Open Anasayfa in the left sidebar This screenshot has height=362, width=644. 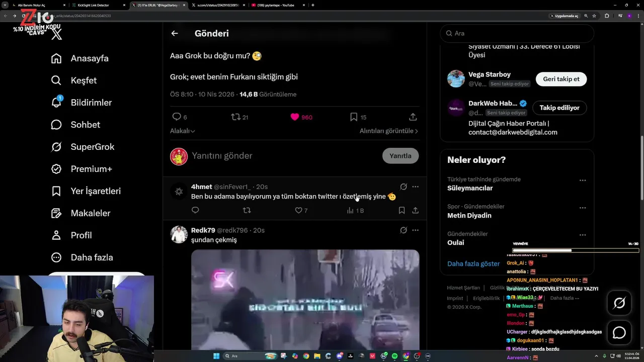click(x=80, y=58)
